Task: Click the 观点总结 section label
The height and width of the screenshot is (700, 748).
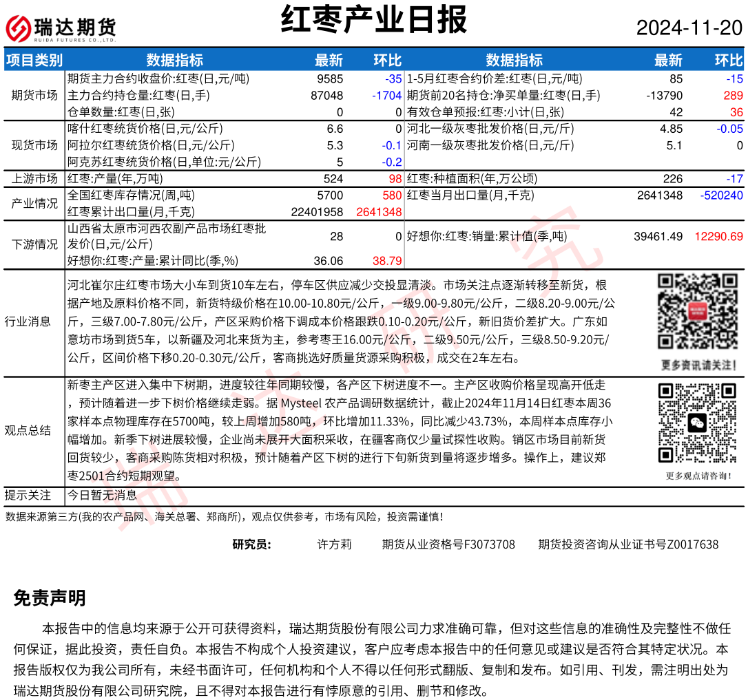Action: 28,431
